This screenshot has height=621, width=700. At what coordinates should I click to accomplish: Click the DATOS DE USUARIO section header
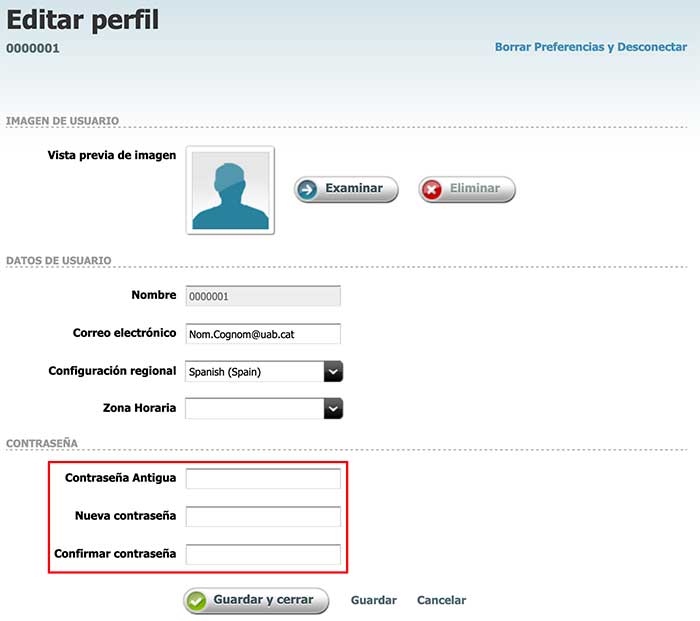58,261
